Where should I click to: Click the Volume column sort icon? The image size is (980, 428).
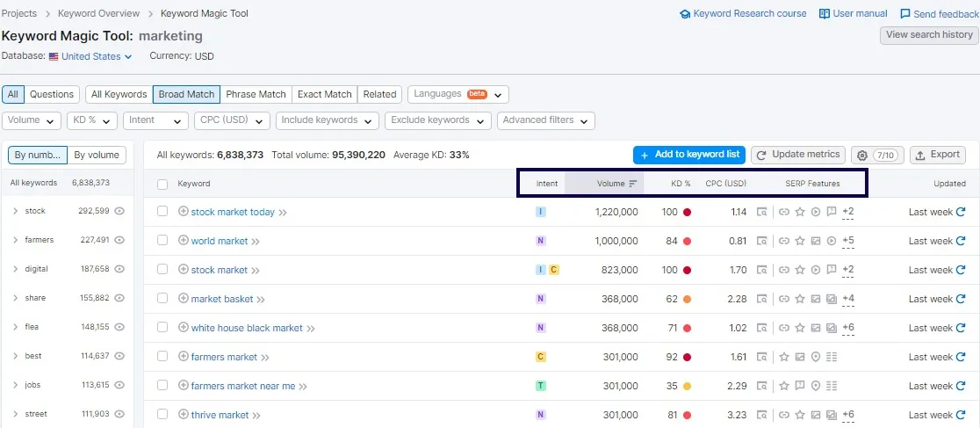point(632,184)
